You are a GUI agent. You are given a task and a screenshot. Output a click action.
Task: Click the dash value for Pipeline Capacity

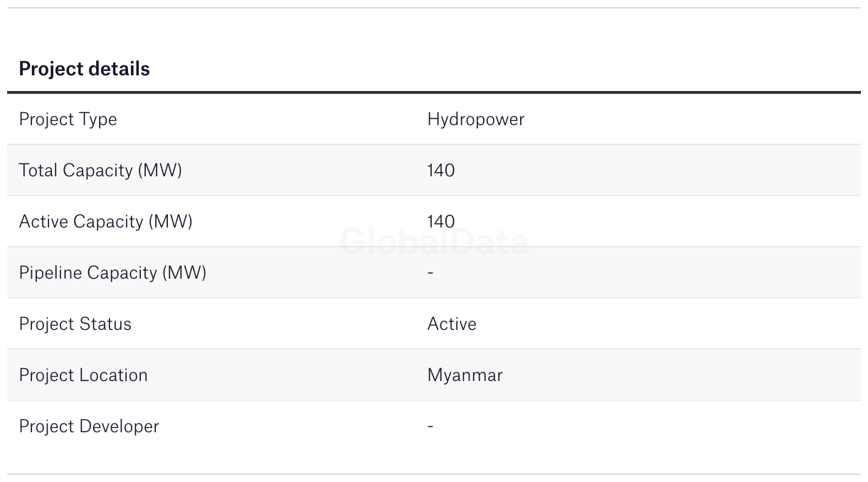coord(430,272)
